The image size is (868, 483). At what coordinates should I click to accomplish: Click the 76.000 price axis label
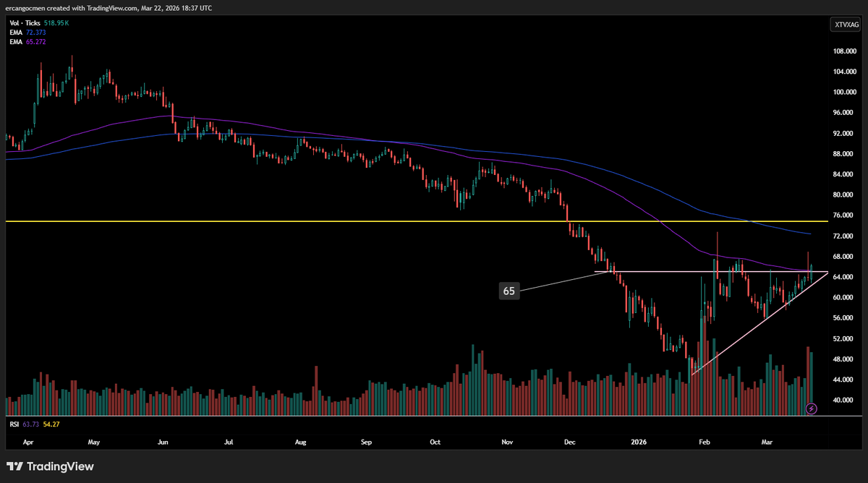click(x=843, y=215)
